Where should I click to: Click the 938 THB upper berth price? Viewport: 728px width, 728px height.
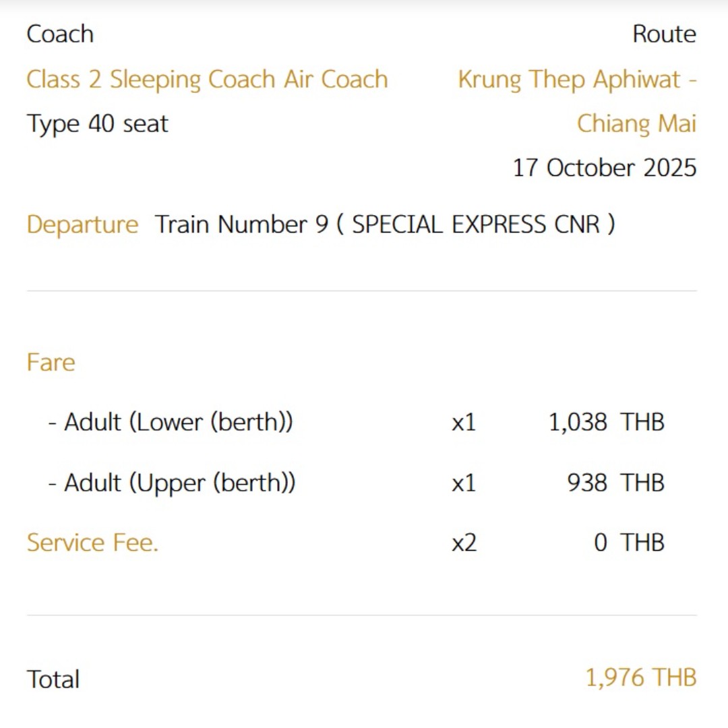tap(615, 483)
